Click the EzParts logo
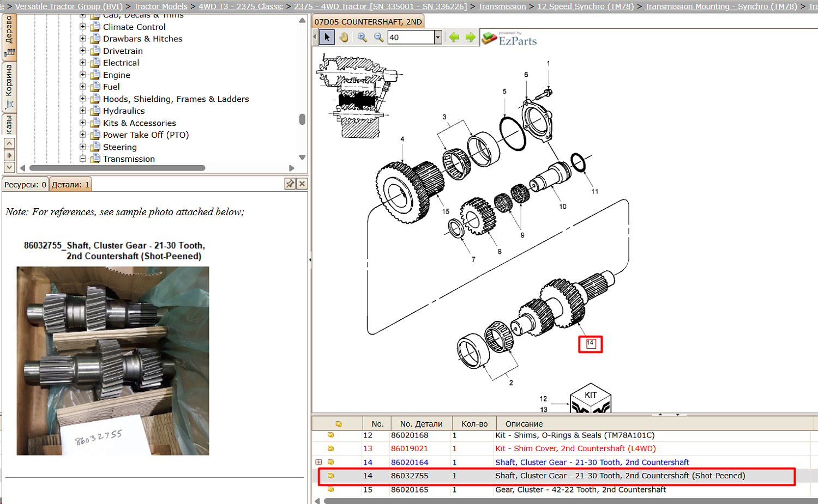818x504 pixels. tap(509, 38)
